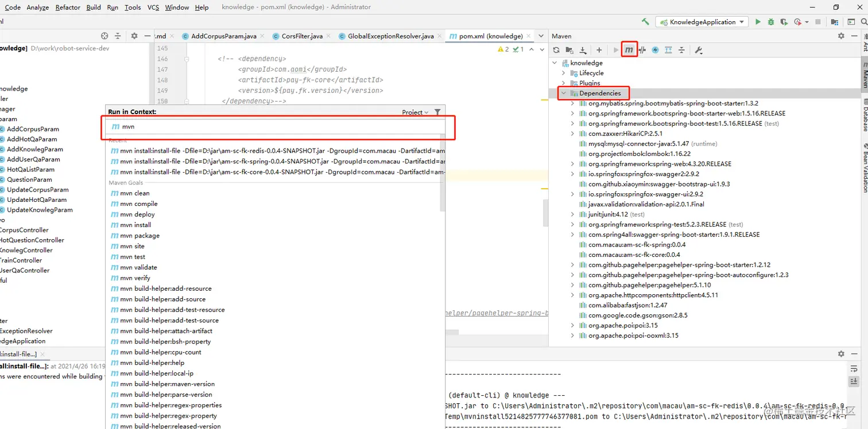Add a Maven project with the plus icon
This screenshot has height=429, width=868.
pyautogui.click(x=599, y=50)
